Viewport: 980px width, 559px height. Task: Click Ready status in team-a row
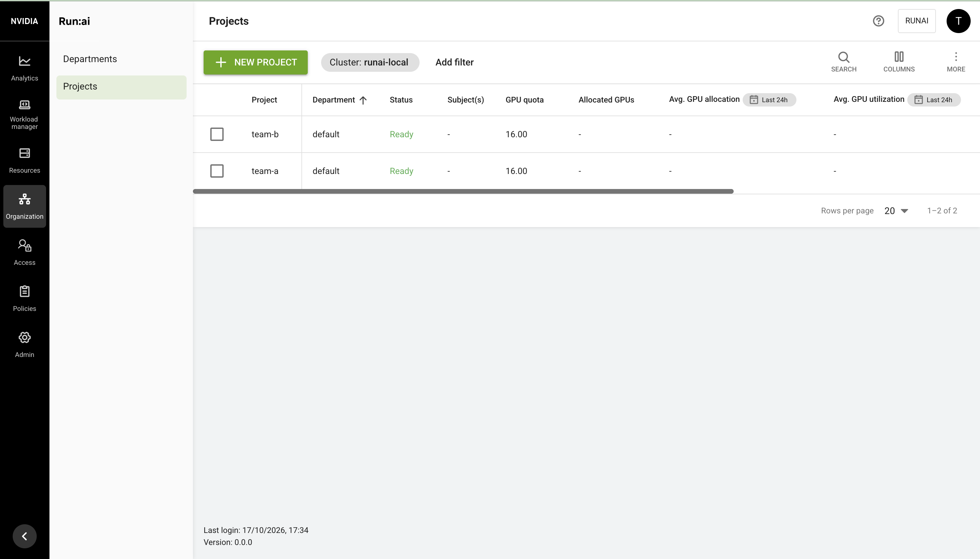pyautogui.click(x=401, y=171)
